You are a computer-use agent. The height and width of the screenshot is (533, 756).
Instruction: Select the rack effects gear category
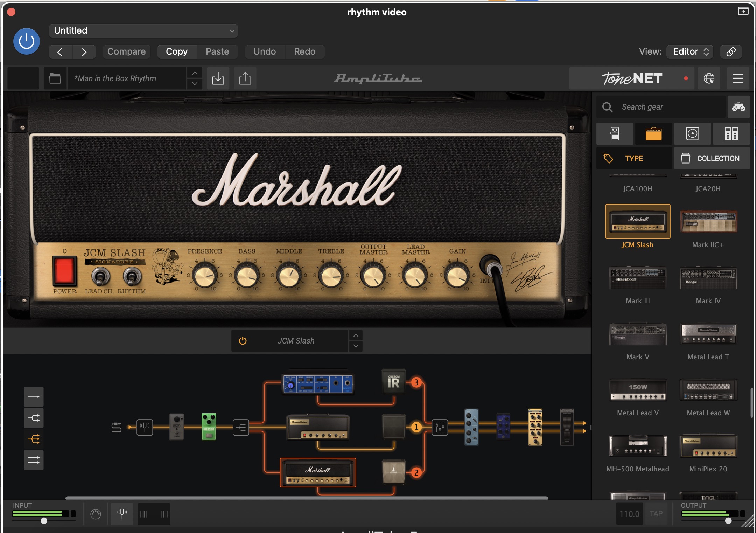click(x=731, y=134)
